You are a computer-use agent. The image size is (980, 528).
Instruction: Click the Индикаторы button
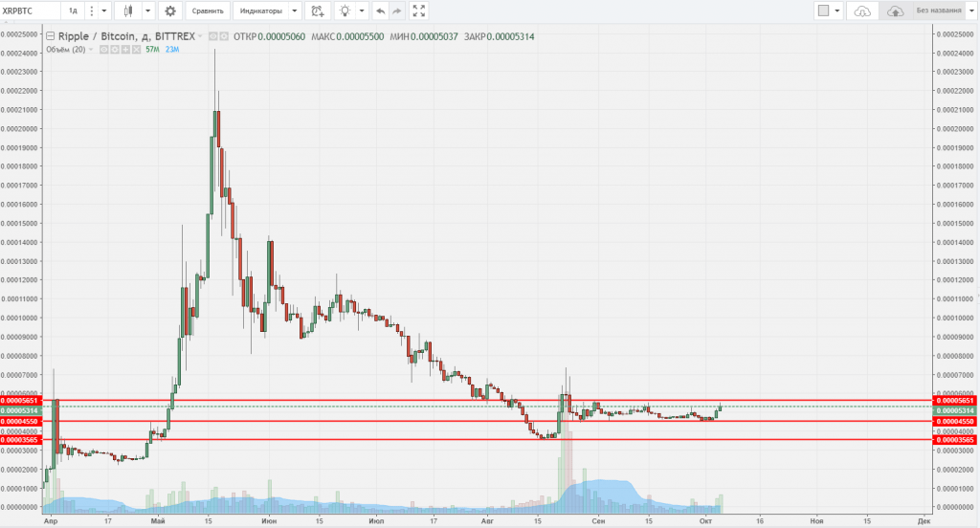click(259, 11)
